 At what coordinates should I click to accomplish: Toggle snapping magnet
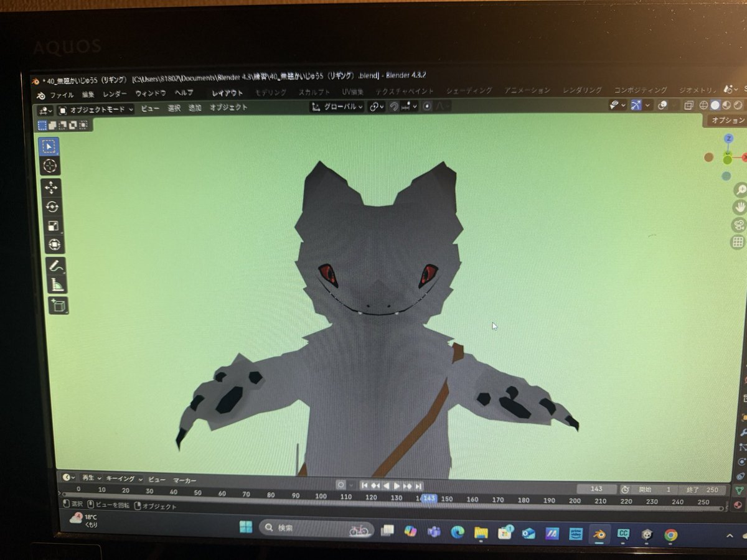394,106
